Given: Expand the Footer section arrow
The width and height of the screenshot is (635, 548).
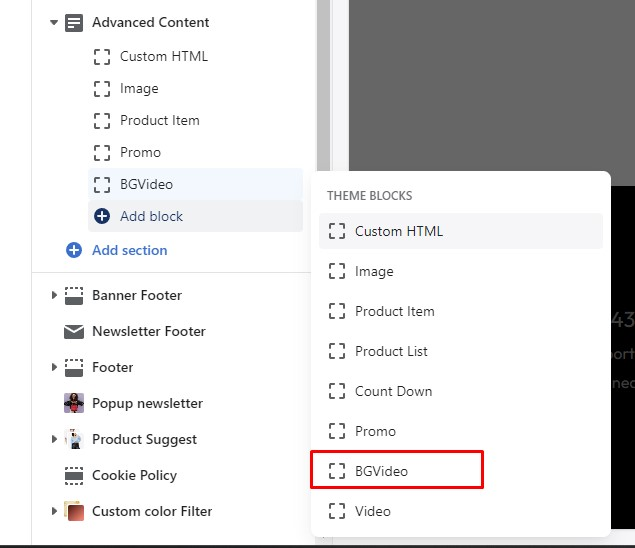Looking at the screenshot, I should pos(54,367).
